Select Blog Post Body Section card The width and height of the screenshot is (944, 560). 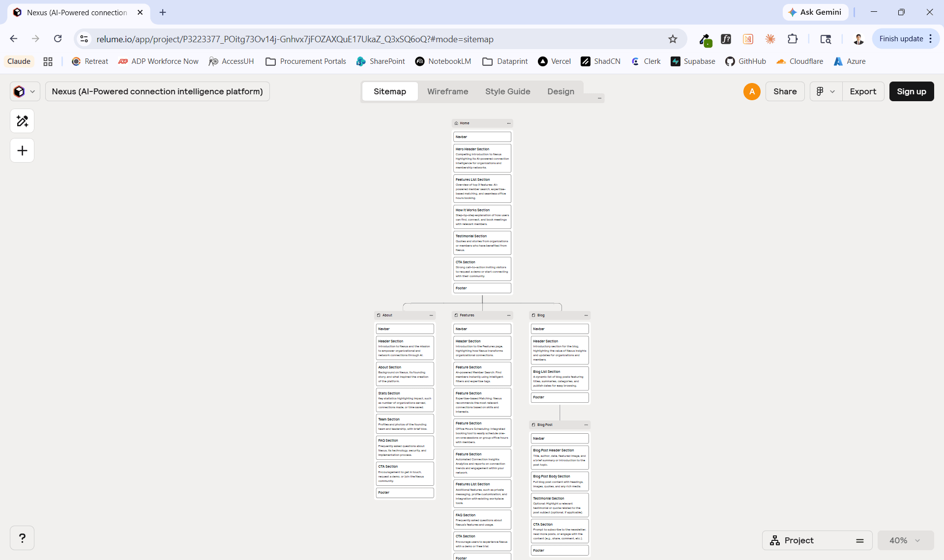[x=560, y=481]
